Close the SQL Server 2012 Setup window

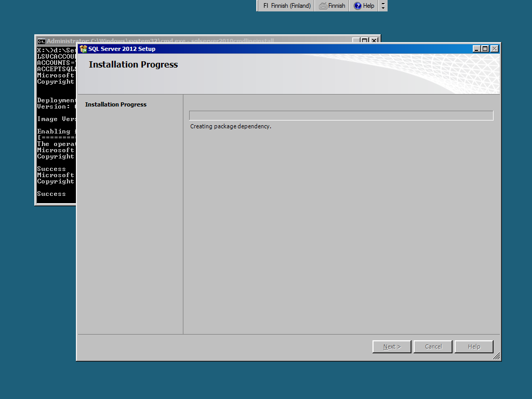(x=494, y=49)
